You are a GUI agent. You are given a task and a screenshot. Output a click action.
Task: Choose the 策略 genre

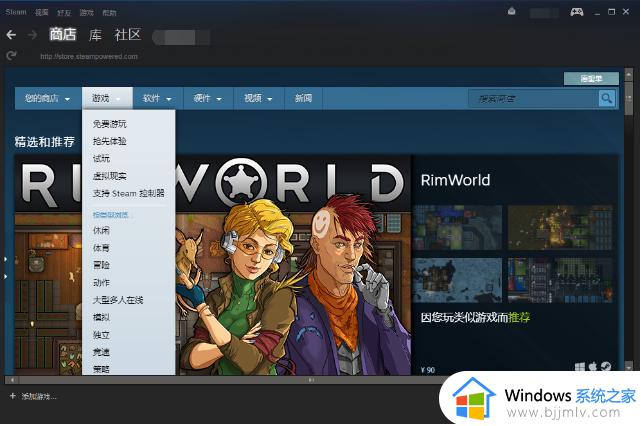point(101,369)
